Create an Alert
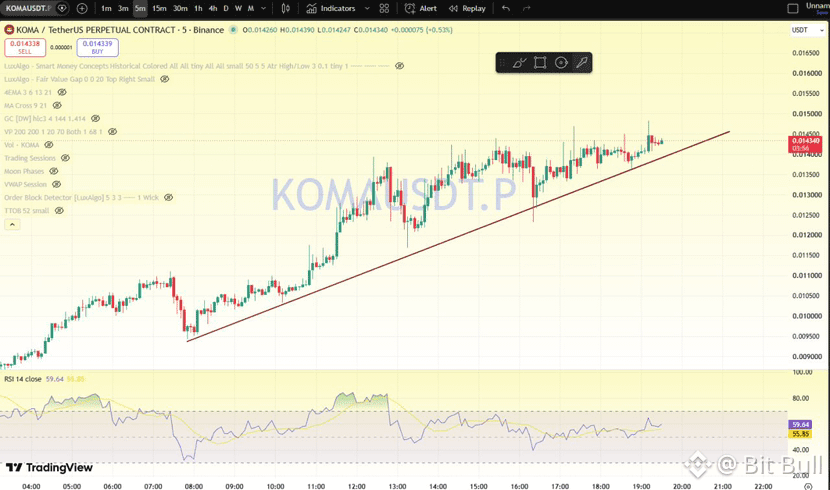Viewport: 830px width, 490px height. coord(421,8)
